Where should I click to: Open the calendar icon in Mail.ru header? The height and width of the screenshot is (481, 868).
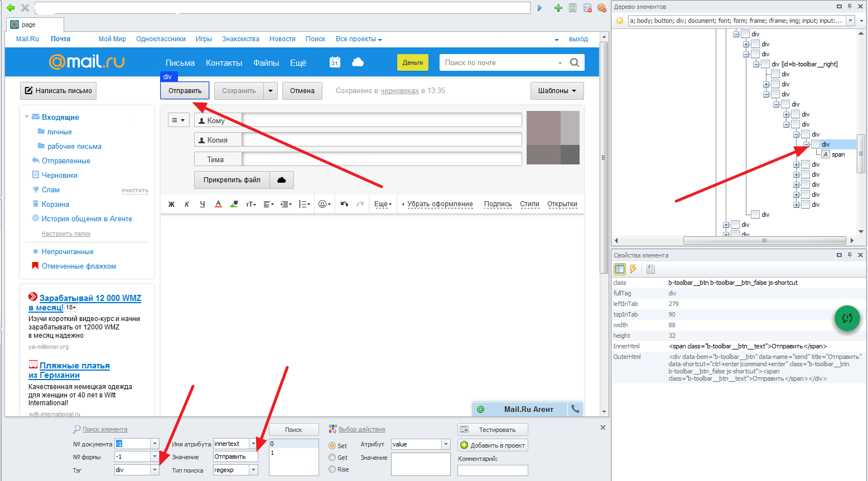(x=335, y=62)
